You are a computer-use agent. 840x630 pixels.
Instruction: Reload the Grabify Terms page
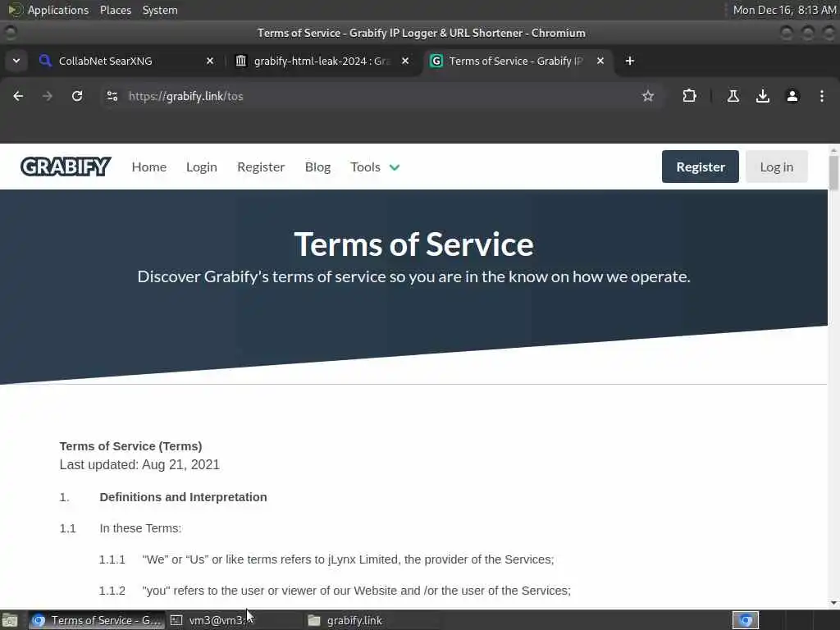coord(77,96)
